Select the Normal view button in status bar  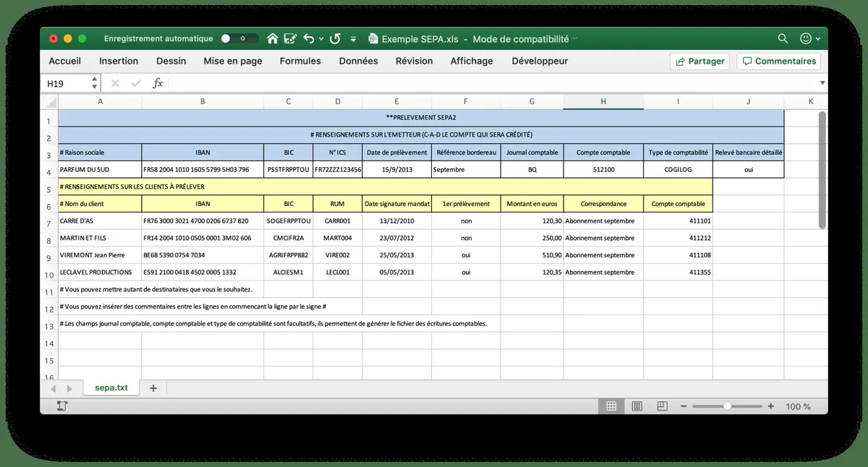coord(611,406)
